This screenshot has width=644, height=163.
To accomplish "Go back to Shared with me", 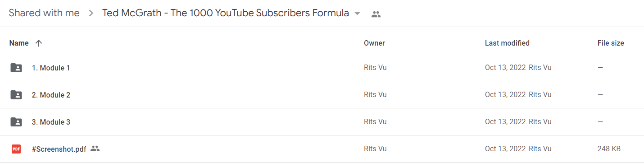I will click(x=44, y=13).
